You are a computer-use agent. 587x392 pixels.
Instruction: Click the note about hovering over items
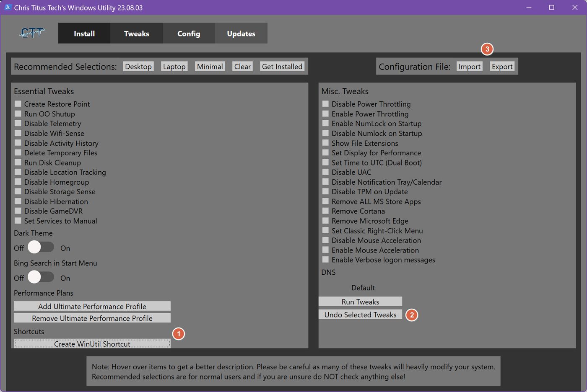293,371
